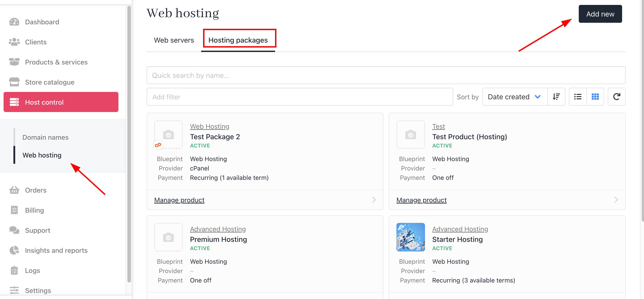This screenshot has width=644, height=299.
Task: Click Test Package 2 title
Action: 215,137
